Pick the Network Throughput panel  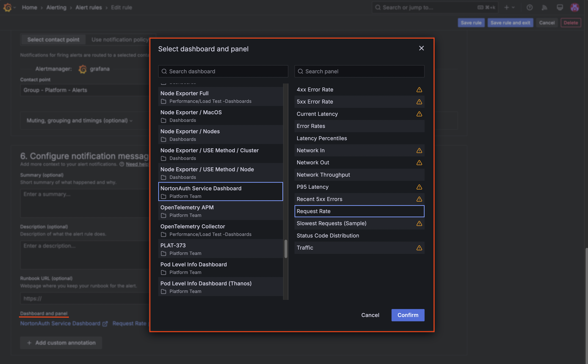tap(359, 175)
